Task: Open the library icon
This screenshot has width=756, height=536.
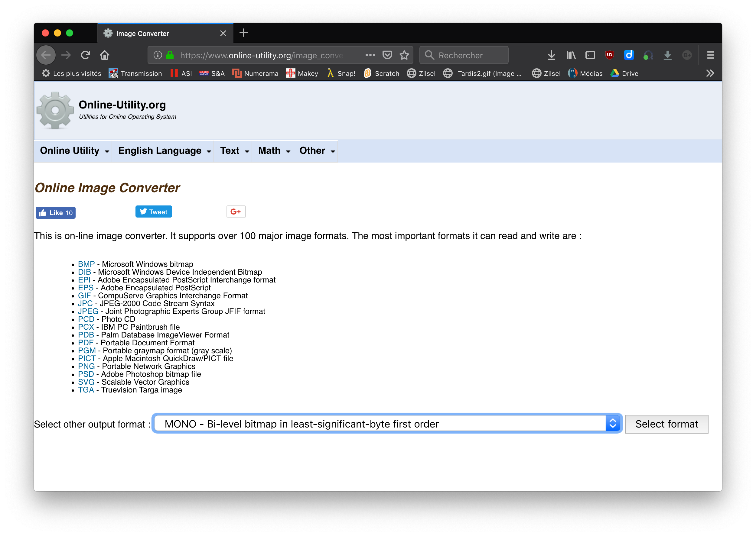Action: [571, 55]
